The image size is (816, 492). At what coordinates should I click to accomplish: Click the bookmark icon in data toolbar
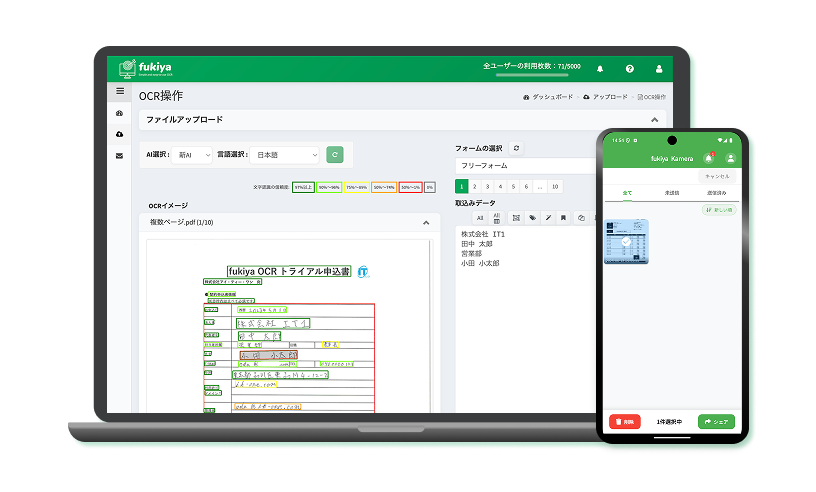[x=563, y=218]
